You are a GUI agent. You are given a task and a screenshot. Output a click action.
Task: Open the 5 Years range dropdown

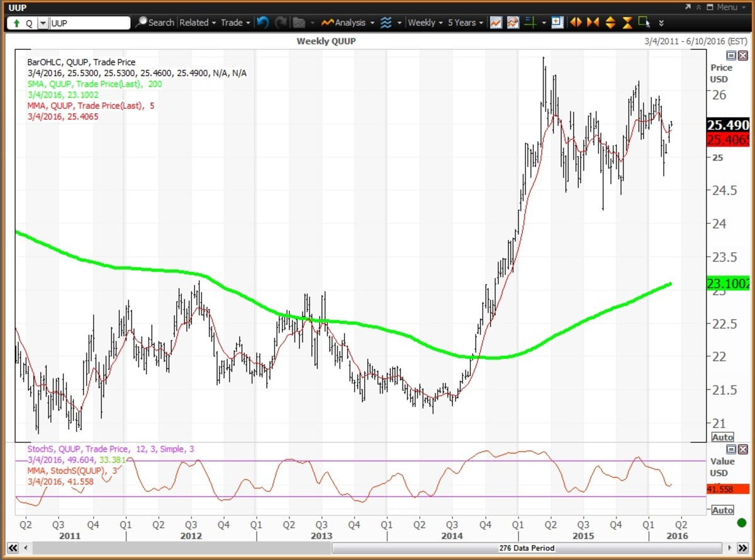click(x=466, y=23)
